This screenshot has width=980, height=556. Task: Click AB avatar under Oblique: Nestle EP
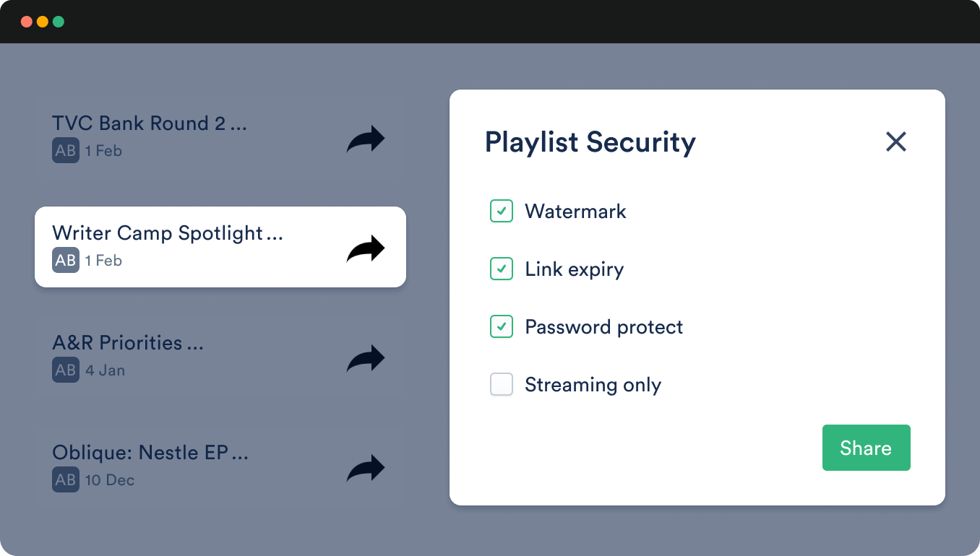coord(66,480)
